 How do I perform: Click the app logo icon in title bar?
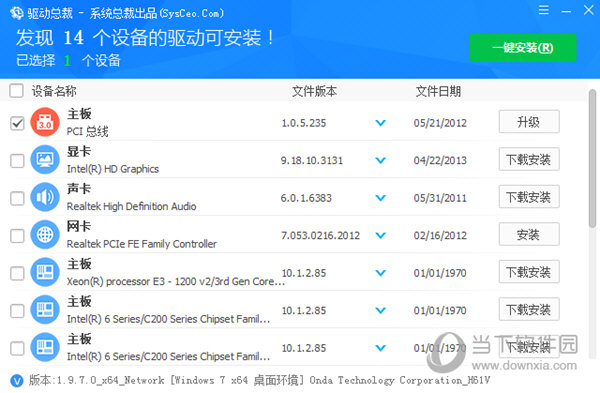tap(17, 13)
